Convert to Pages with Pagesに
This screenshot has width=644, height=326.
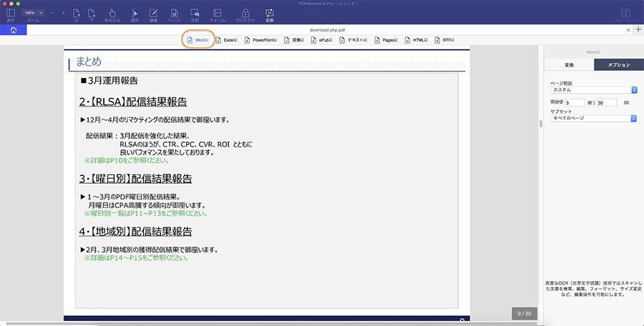coord(386,40)
